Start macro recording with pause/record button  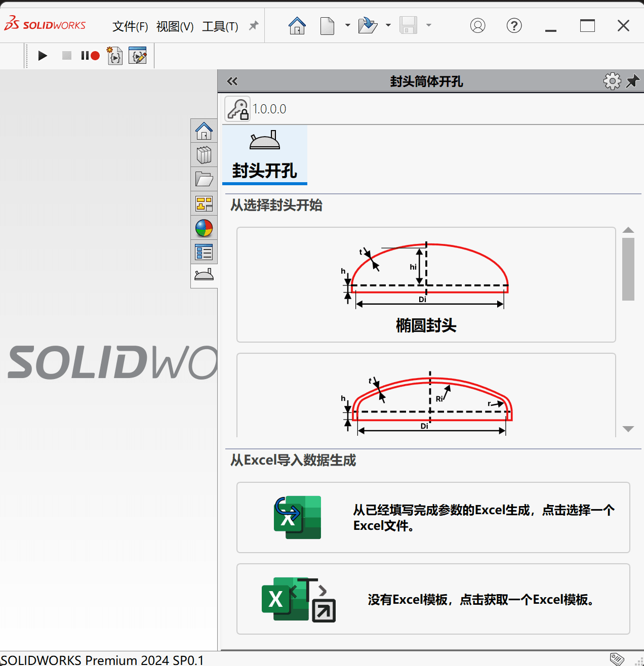click(x=90, y=56)
